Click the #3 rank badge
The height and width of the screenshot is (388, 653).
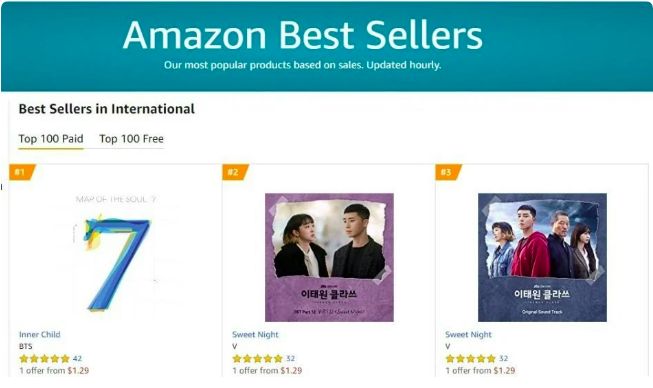tap(448, 172)
